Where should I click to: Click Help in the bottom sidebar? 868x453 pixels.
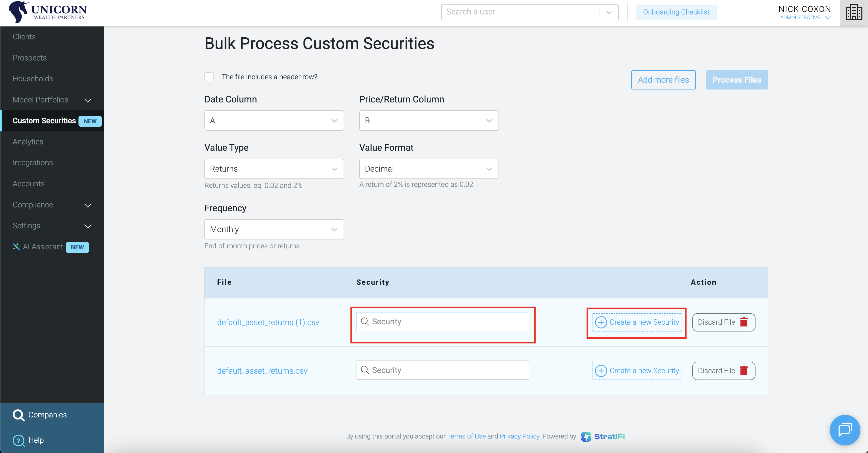36,440
